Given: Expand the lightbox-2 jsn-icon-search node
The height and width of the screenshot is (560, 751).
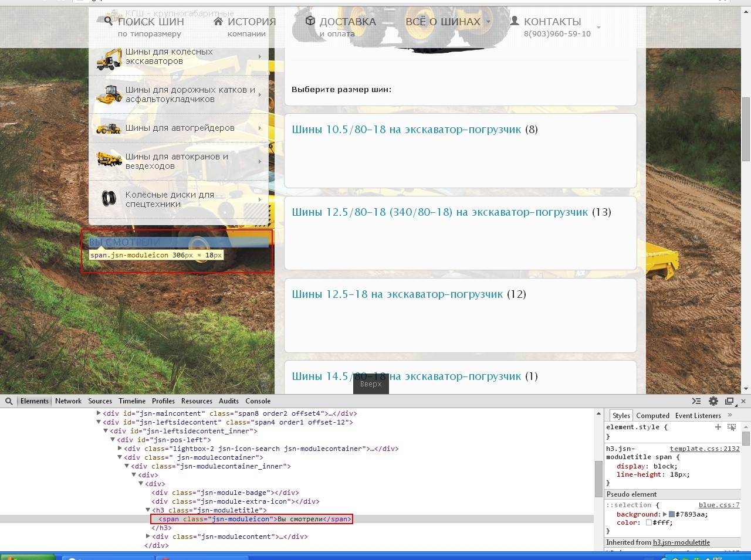Looking at the screenshot, I should point(120,449).
